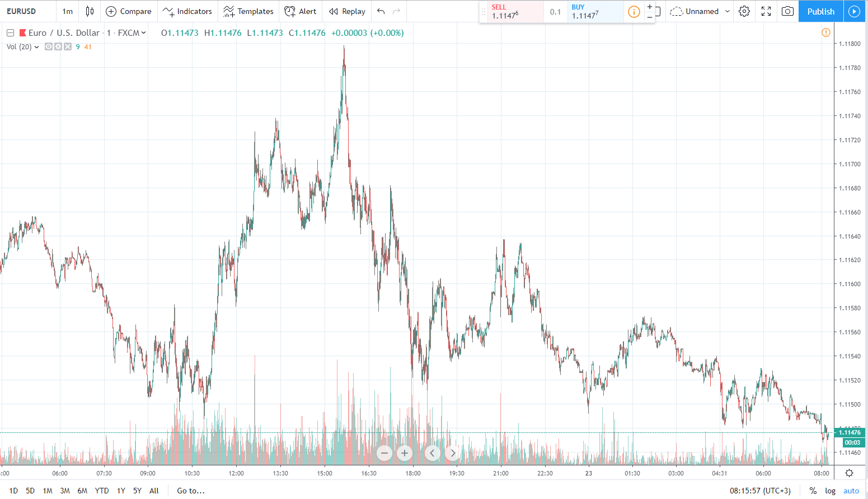Toggle log scale mode
Screen dimensions: 868x499
830,491
